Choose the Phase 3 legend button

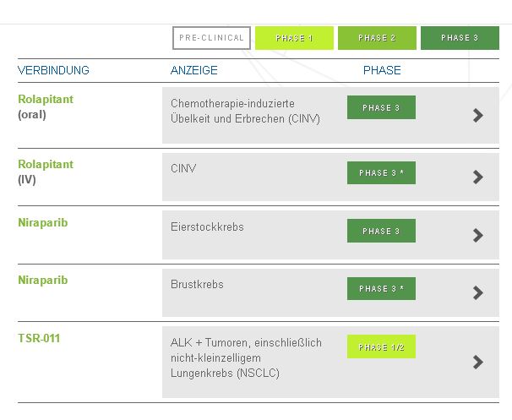point(460,38)
